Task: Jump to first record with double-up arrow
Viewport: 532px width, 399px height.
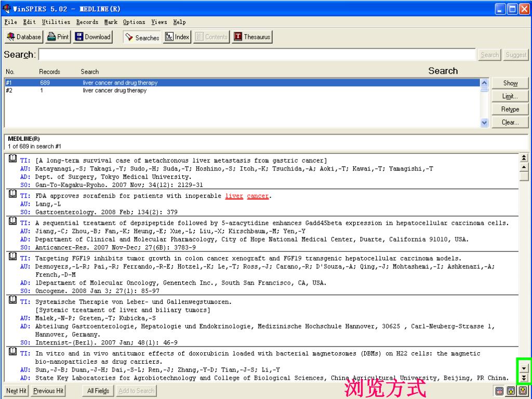Action: 524,158
